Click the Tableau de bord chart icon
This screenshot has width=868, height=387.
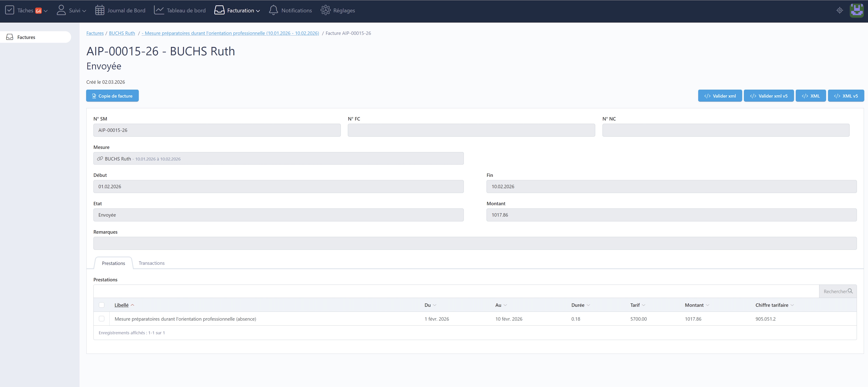pos(159,10)
